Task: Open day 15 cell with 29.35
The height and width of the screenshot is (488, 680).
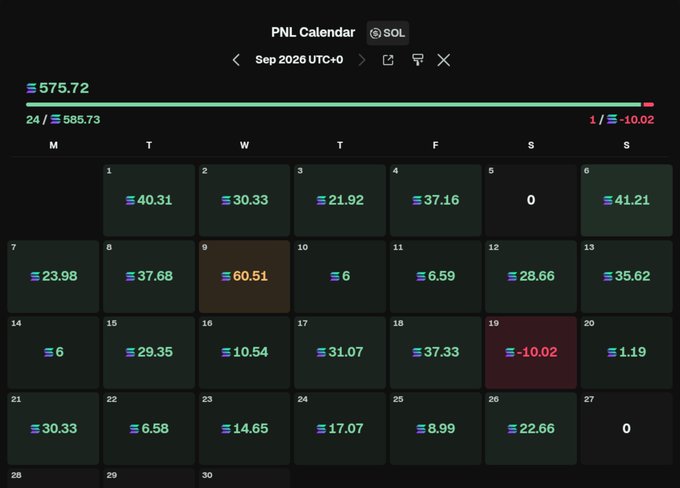Action: pos(149,353)
